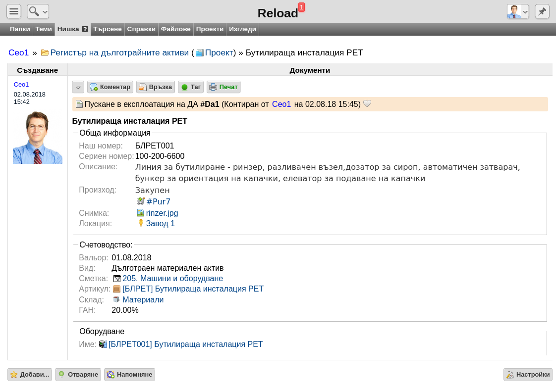Expand the arrow menu before Коментар

click(x=78, y=87)
